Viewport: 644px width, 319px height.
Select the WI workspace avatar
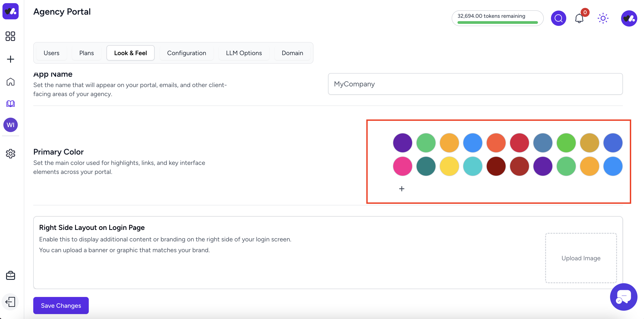[x=11, y=125]
